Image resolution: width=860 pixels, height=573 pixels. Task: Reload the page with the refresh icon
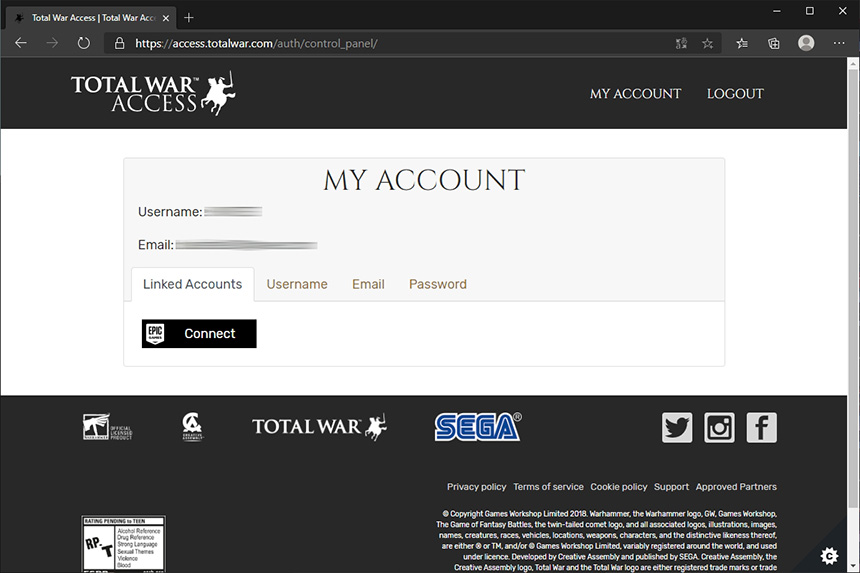pos(83,43)
